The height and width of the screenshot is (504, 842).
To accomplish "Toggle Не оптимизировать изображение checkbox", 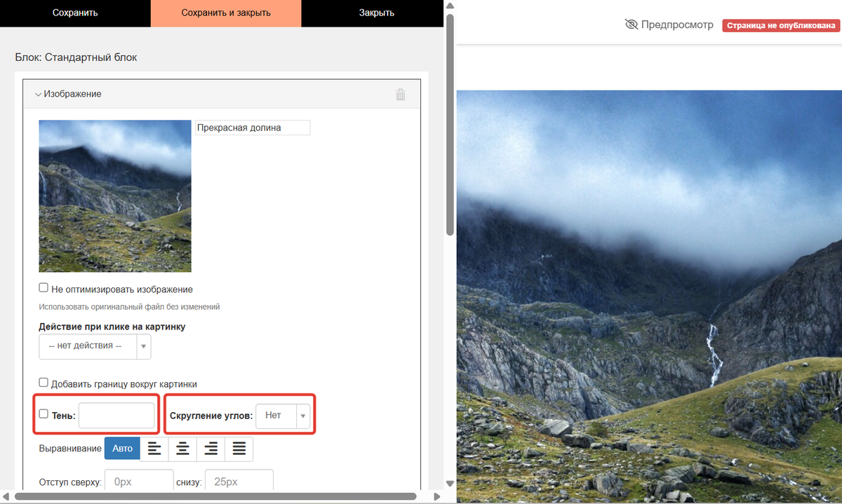I will [x=44, y=288].
